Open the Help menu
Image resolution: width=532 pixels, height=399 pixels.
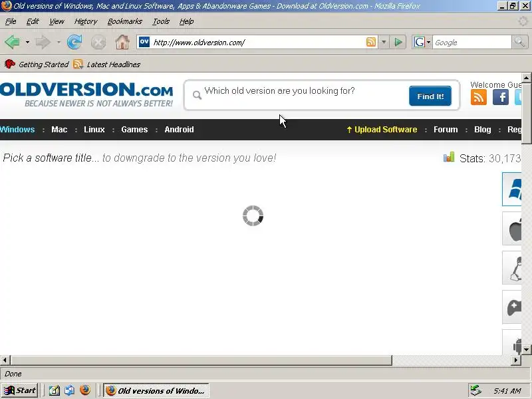[x=186, y=21]
